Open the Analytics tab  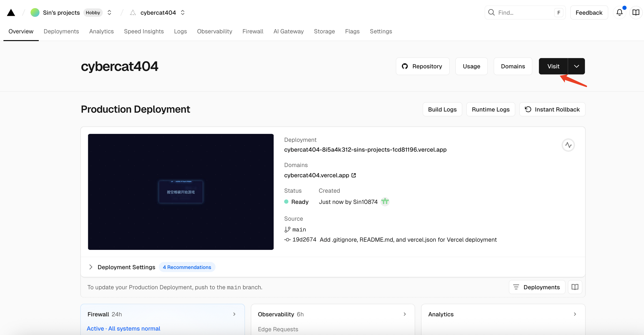tap(102, 31)
